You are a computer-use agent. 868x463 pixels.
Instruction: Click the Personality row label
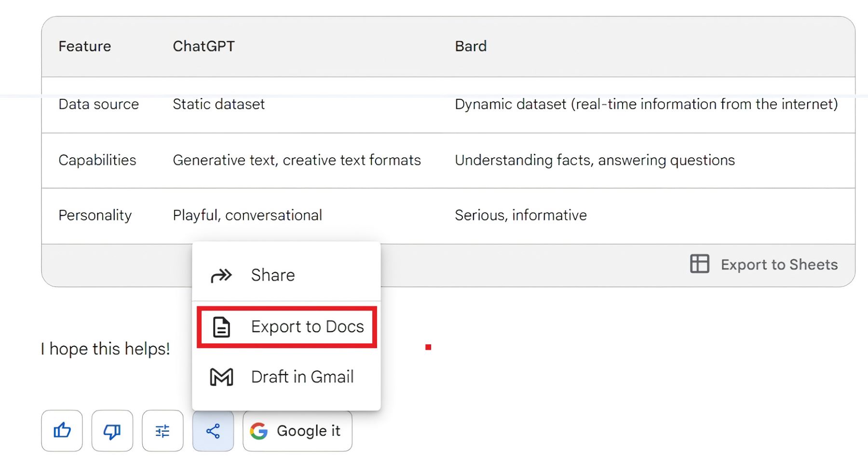coord(95,215)
